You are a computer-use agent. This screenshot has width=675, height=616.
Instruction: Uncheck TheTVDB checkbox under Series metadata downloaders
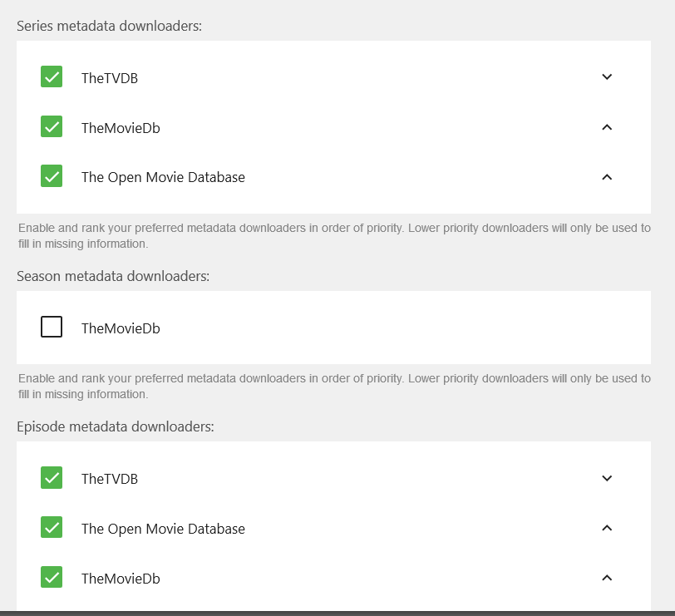pyautogui.click(x=52, y=77)
